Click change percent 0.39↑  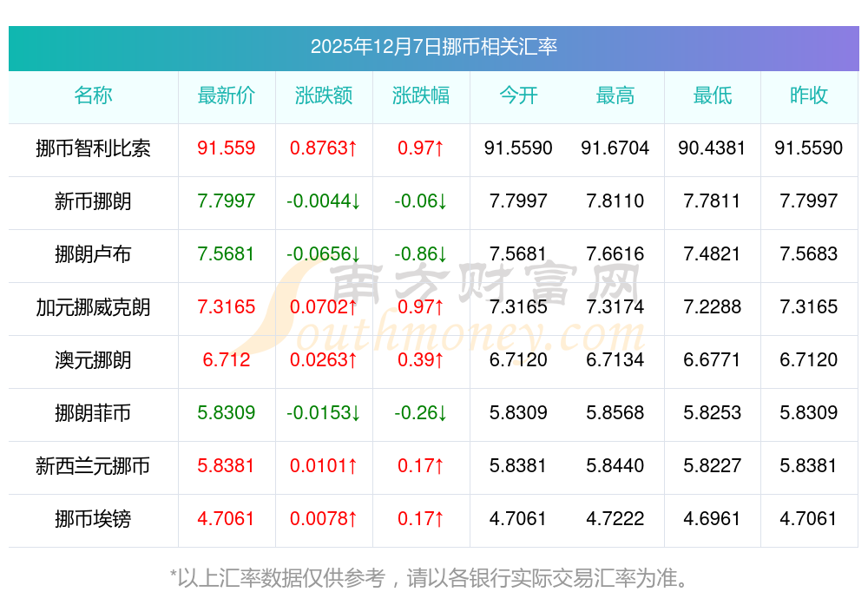(x=421, y=360)
